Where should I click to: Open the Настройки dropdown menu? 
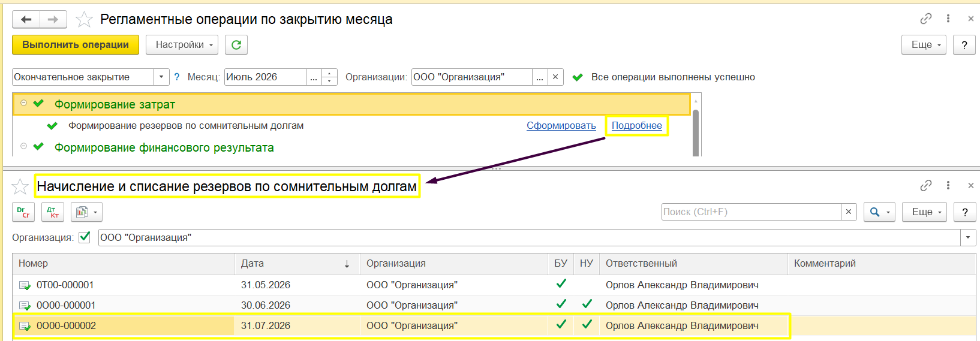click(x=184, y=45)
